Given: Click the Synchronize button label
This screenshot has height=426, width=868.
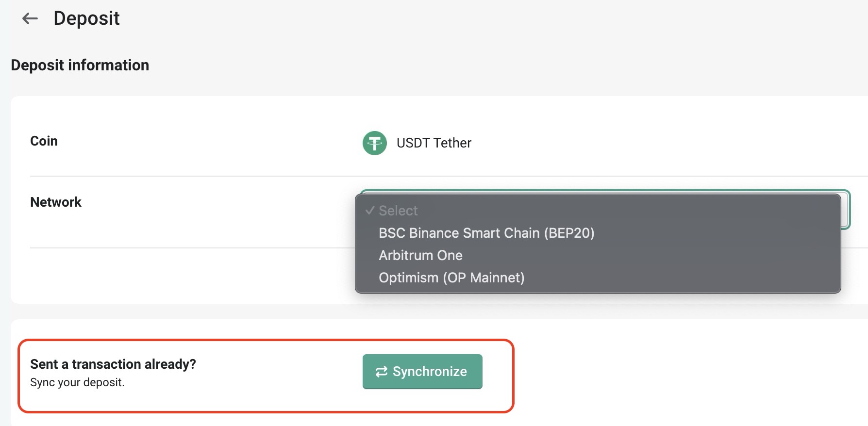Looking at the screenshot, I should pos(430,372).
